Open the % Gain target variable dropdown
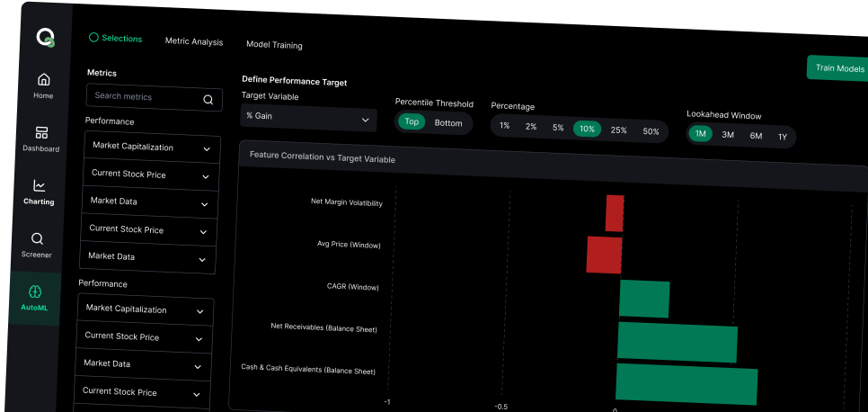The height and width of the screenshot is (412, 868). tap(308, 118)
